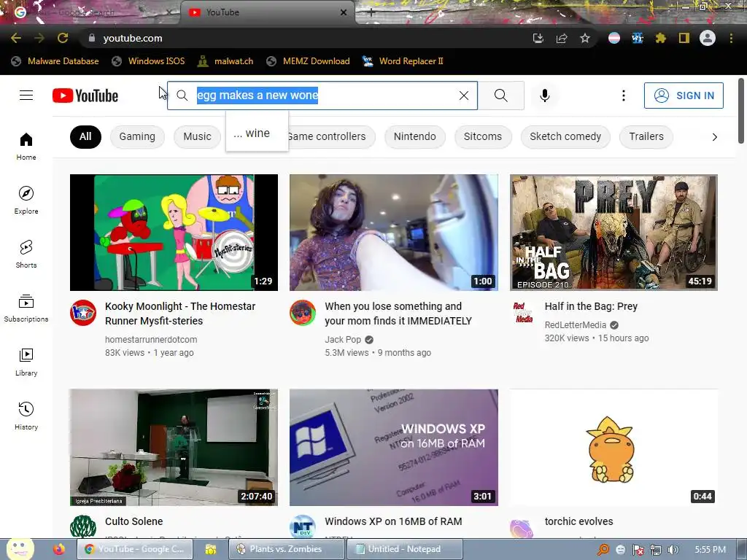Select the Gaming filter chip
This screenshot has height=560, width=747.
(137, 136)
